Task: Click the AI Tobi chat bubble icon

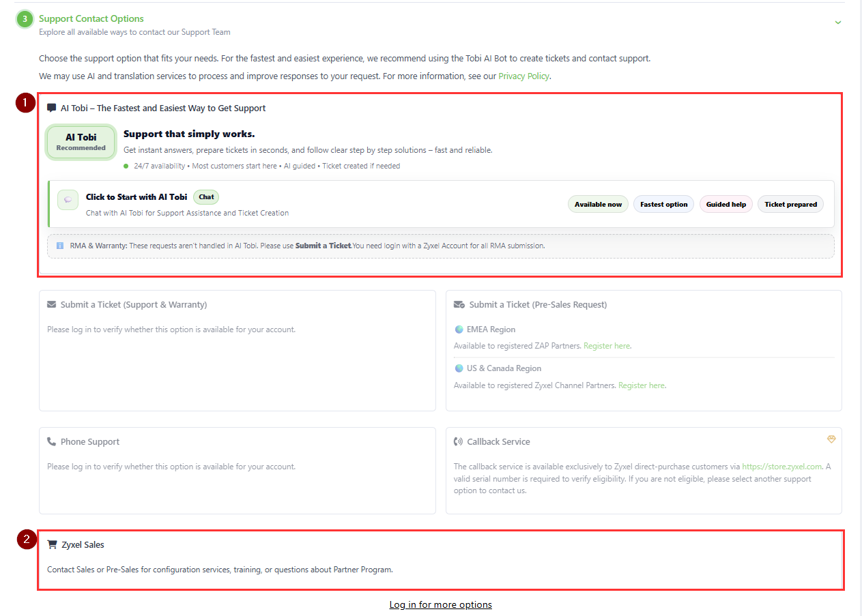Action: (x=52, y=108)
